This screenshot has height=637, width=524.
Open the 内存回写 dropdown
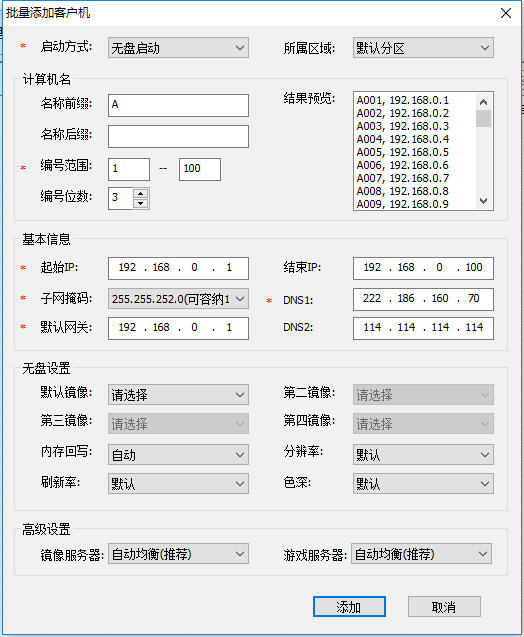click(178, 454)
